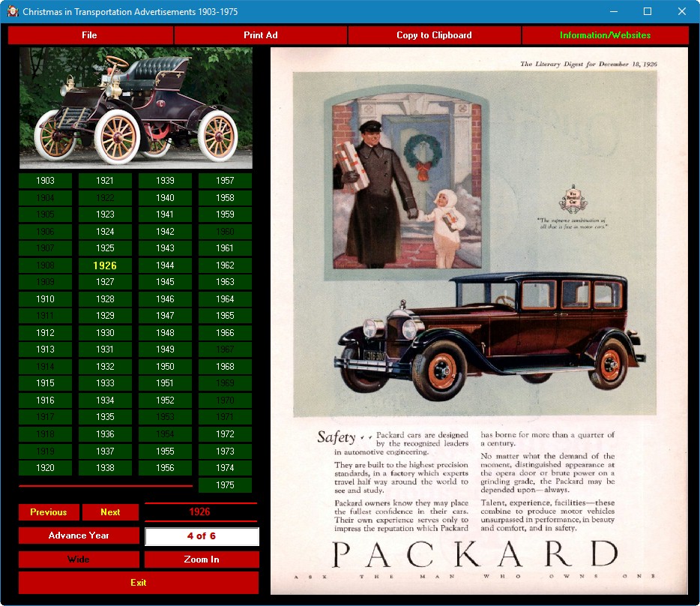Screen dimensions: 700x606
Task: Open the File menu
Action: coord(90,35)
